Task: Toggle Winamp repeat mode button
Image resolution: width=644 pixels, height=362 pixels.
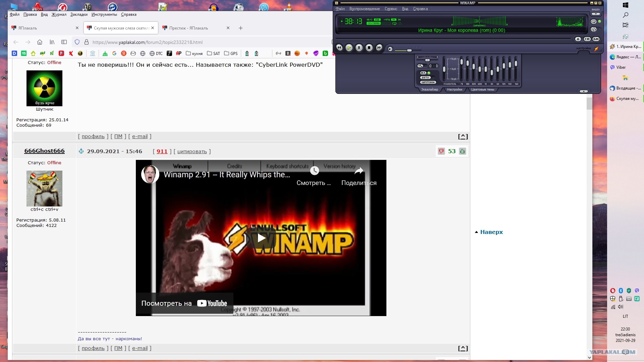Action: [x=594, y=22]
